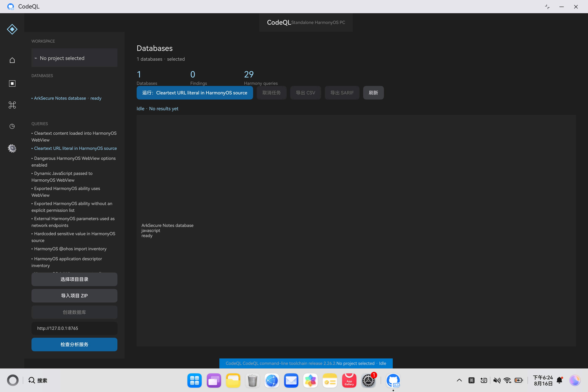588x392 pixels.
Task: Switch the input method via the 英 icon
Action: click(x=471, y=381)
